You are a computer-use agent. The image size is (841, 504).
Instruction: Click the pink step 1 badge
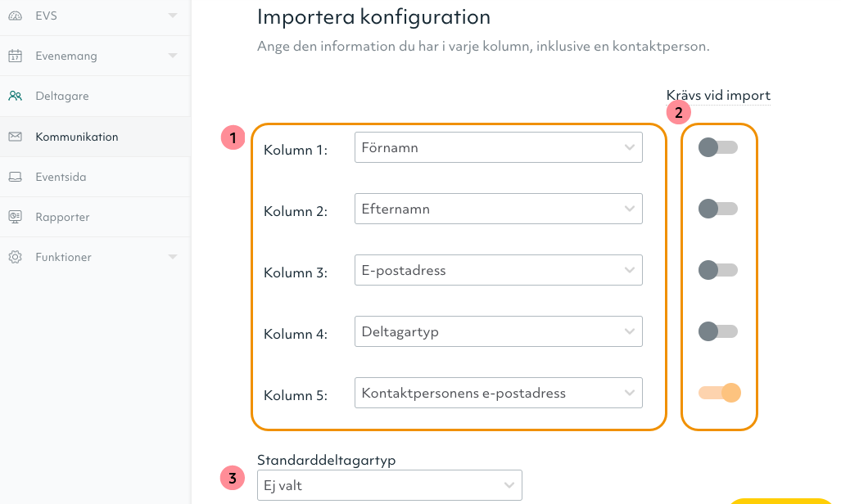coord(233,137)
